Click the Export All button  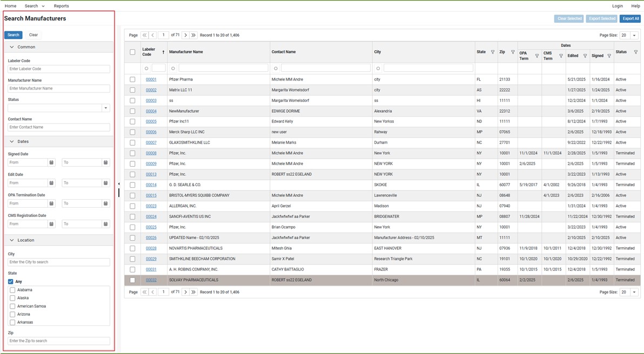[630, 19]
